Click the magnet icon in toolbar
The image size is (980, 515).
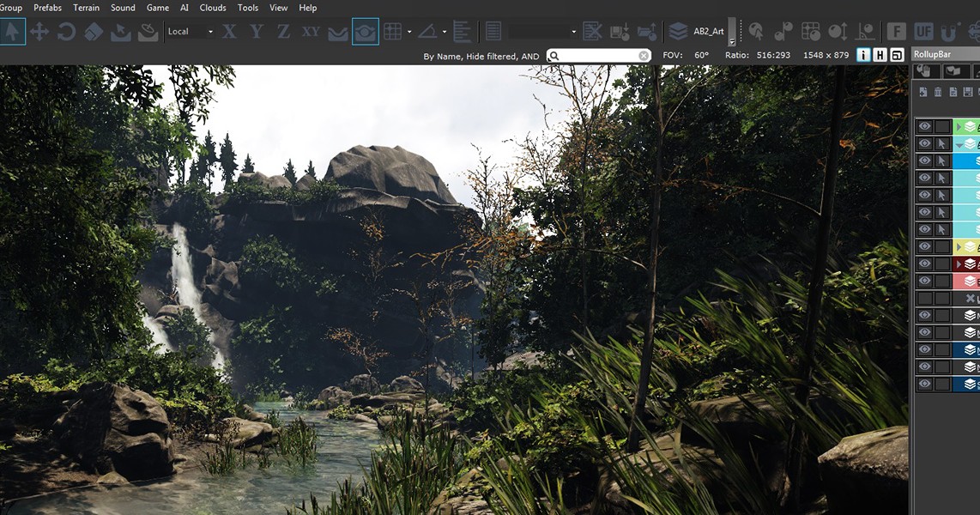tap(951, 31)
